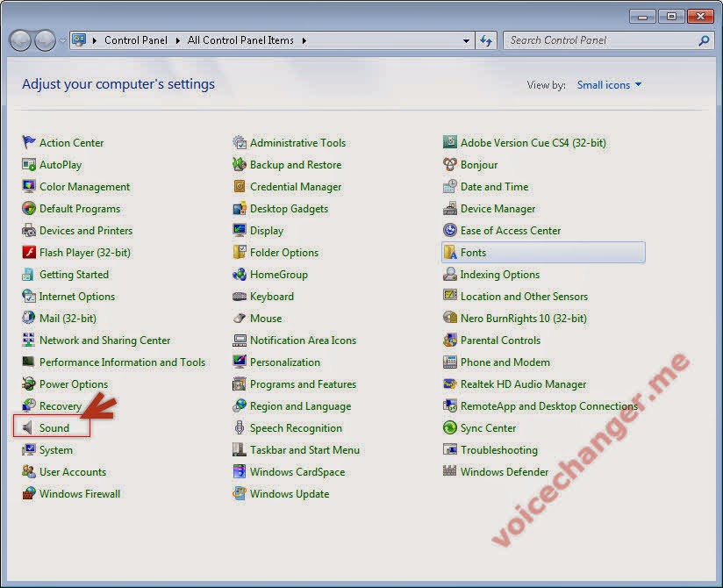Click the Mouse icon
This screenshot has width=723, height=588.
240,318
